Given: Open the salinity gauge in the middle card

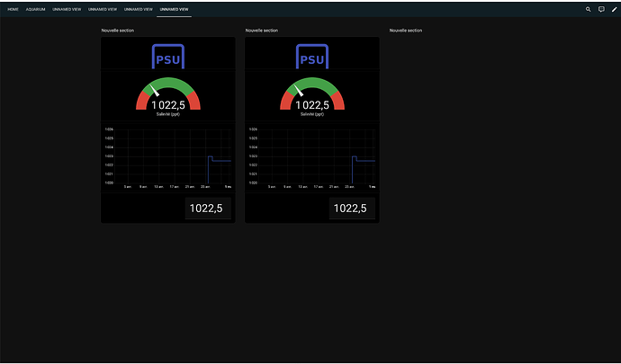Looking at the screenshot, I should click(312, 96).
